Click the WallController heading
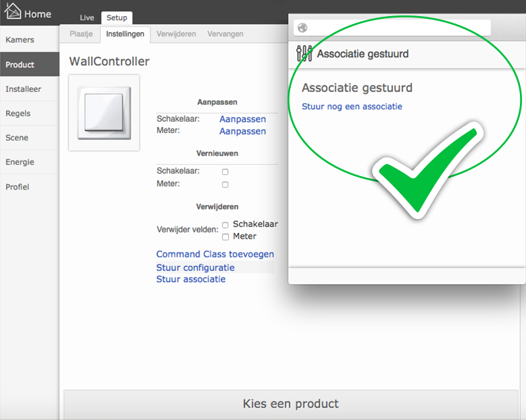Viewport: 526px width, 420px height. coord(109,61)
